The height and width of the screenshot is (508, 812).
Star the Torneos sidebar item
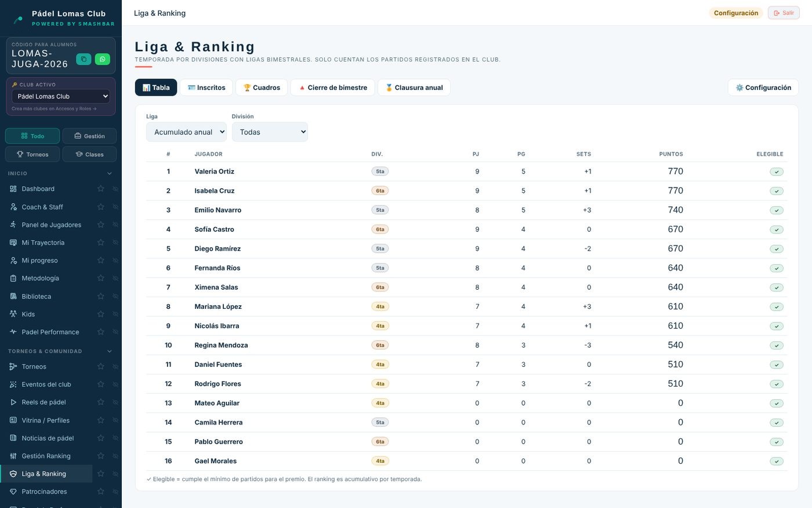(101, 366)
